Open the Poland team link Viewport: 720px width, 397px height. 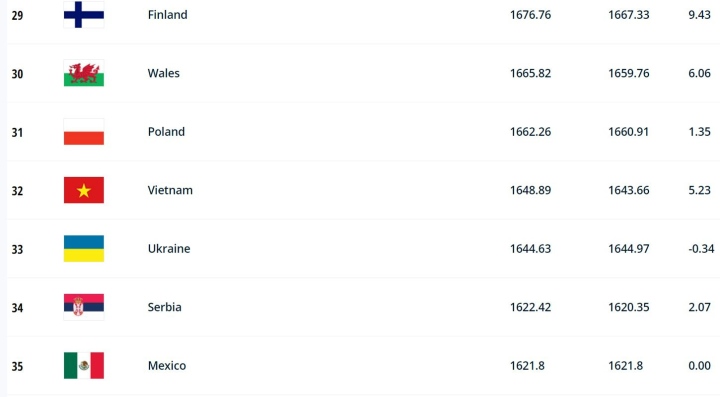tap(166, 132)
